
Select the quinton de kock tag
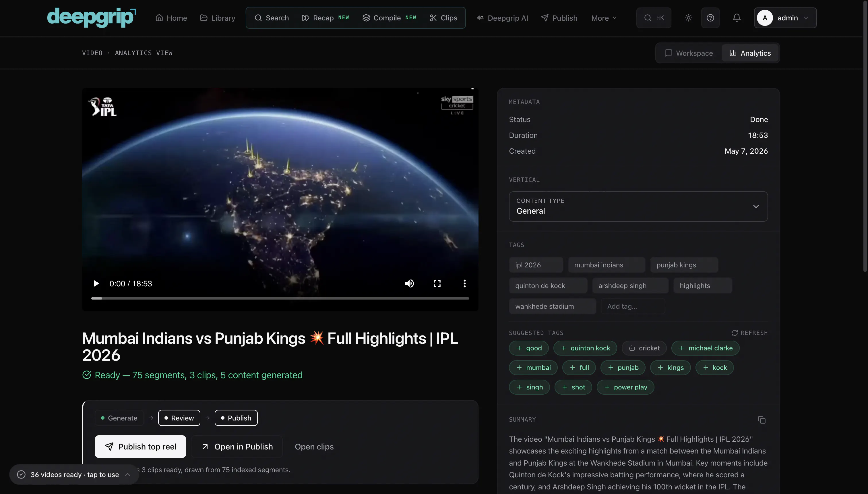click(x=548, y=285)
